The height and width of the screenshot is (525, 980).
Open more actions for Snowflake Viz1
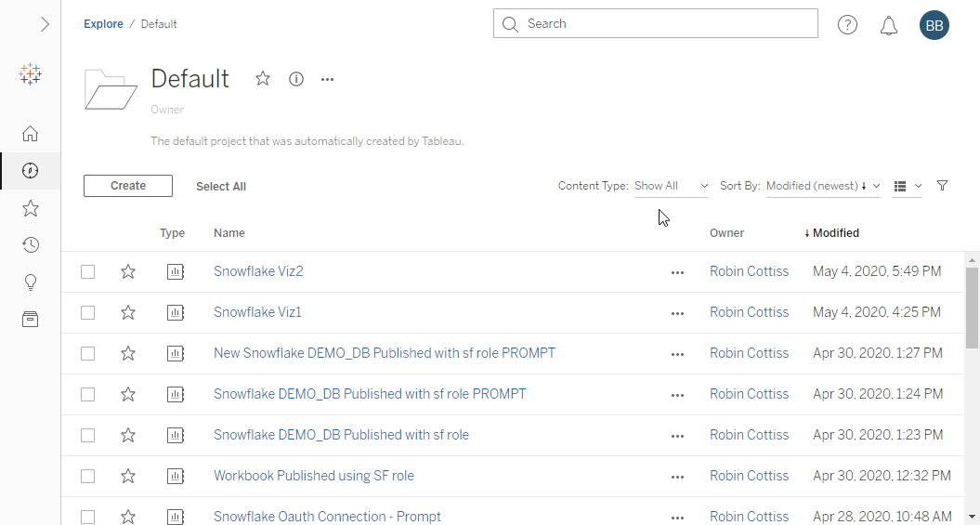point(677,313)
